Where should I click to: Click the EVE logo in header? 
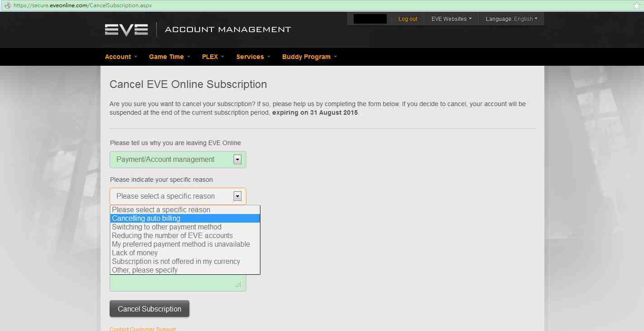(x=126, y=29)
